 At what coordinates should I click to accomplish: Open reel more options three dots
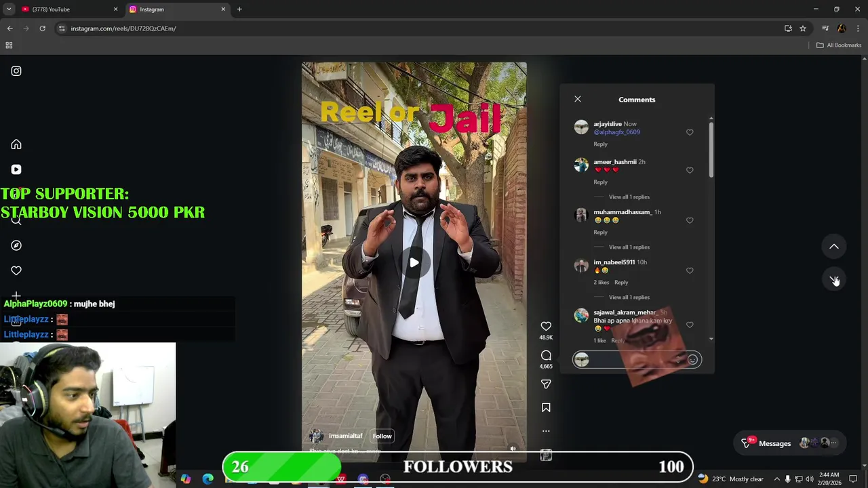pyautogui.click(x=546, y=431)
